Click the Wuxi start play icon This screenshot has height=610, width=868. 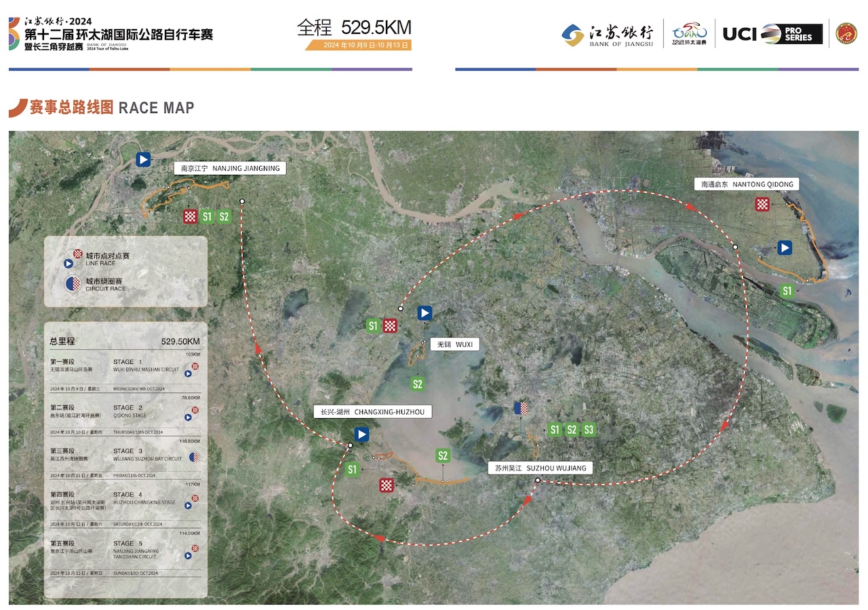pyautogui.click(x=425, y=312)
